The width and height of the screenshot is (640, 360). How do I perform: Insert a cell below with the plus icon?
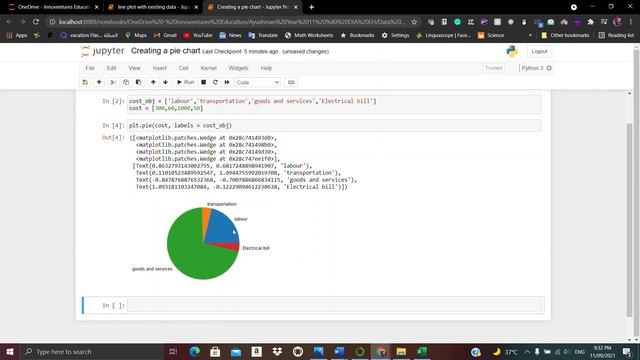(99, 82)
